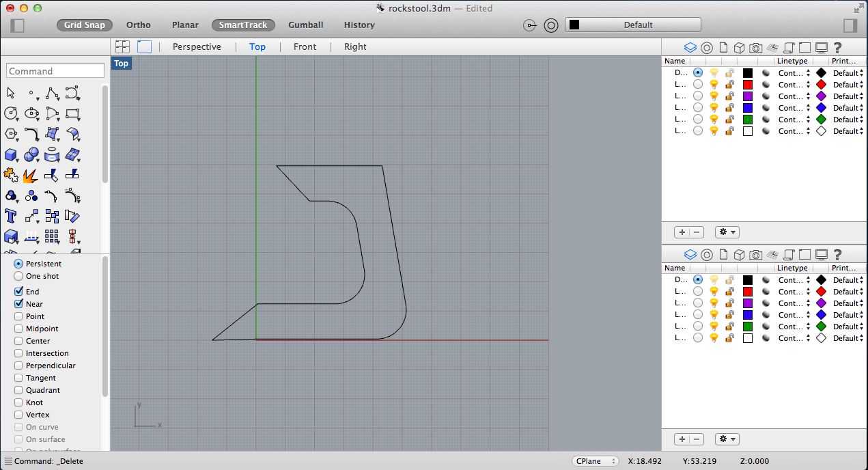Choose the Arc tool
868x470 pixels.
tap(52, 113)
